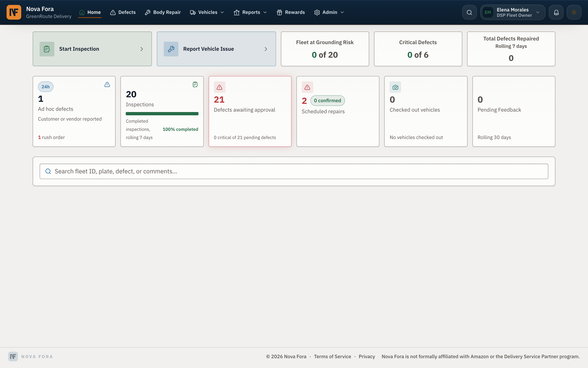Image resolution: width=588 pixels, height=368 pixels.
Task: Open Elena Morales account dropdown chevron
Action: (x=538, y=12)
